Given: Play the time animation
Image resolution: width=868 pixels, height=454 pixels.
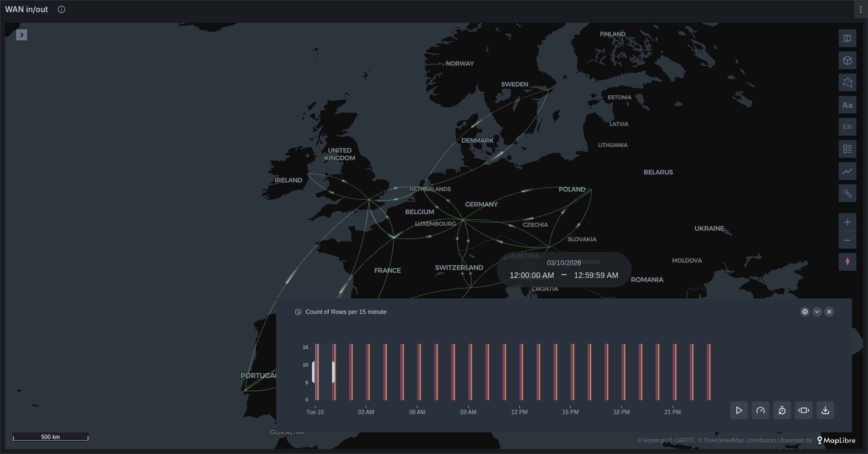Looking at the screenshot, I should coord(739,410).
